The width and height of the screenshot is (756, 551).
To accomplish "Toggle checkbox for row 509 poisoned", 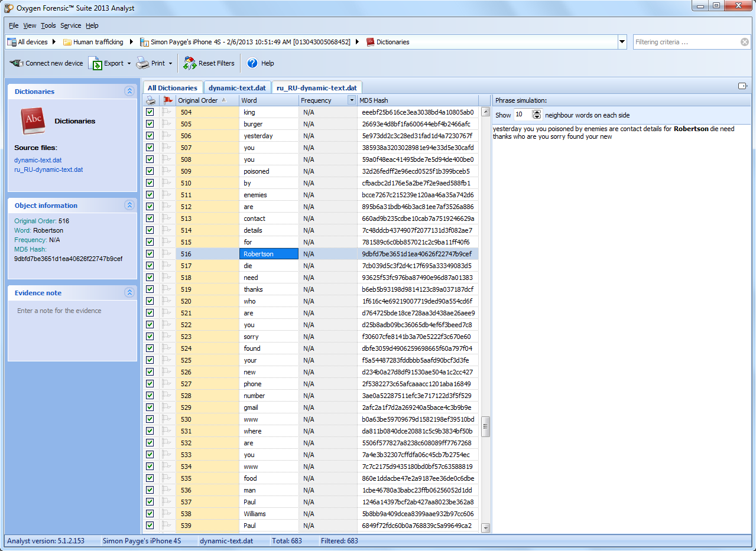I will point(150,171).
